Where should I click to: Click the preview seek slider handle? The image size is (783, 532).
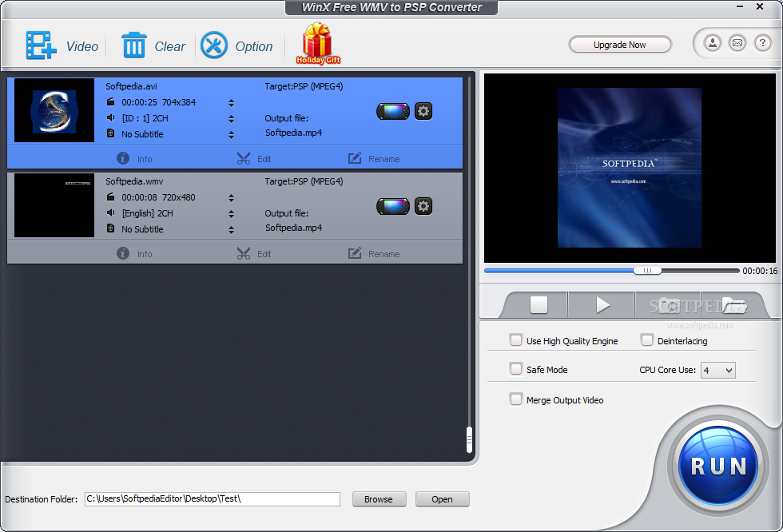tap(647, 271)
